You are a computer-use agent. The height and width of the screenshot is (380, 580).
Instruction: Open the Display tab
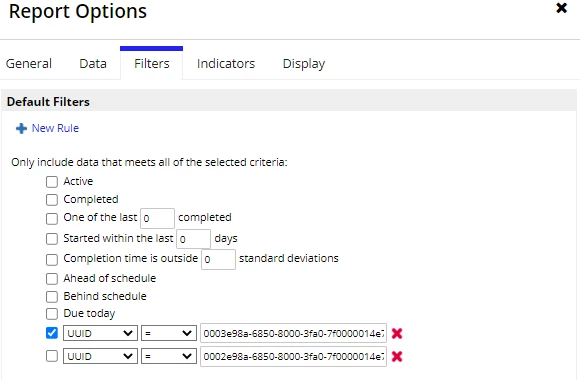[304, 64]
